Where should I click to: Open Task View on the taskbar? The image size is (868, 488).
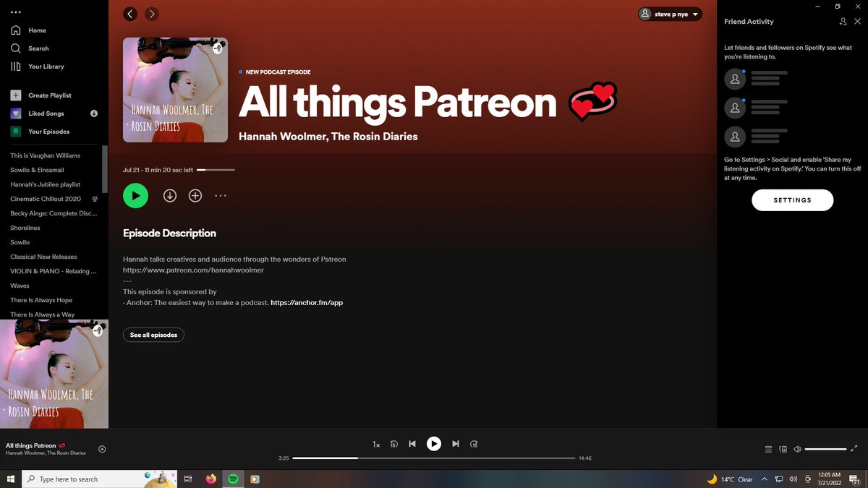coord(188,479)
